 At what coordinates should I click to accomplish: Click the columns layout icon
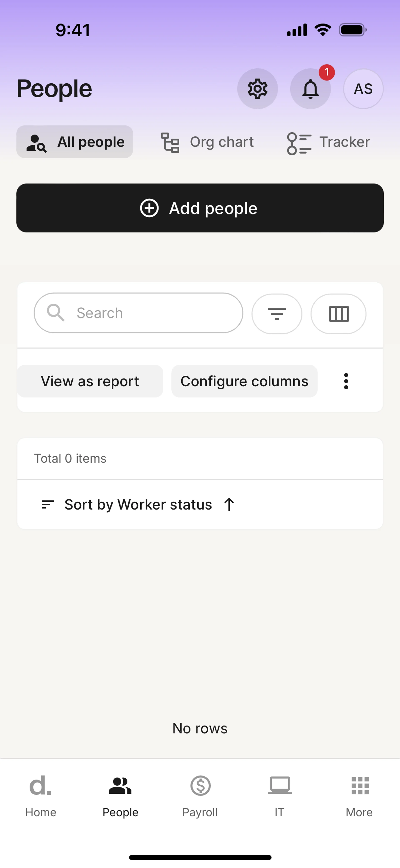[338, 314]
